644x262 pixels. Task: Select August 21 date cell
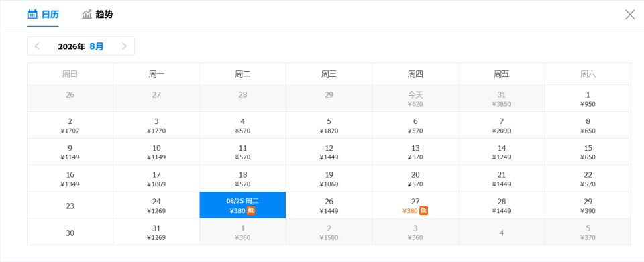(502, 178)
